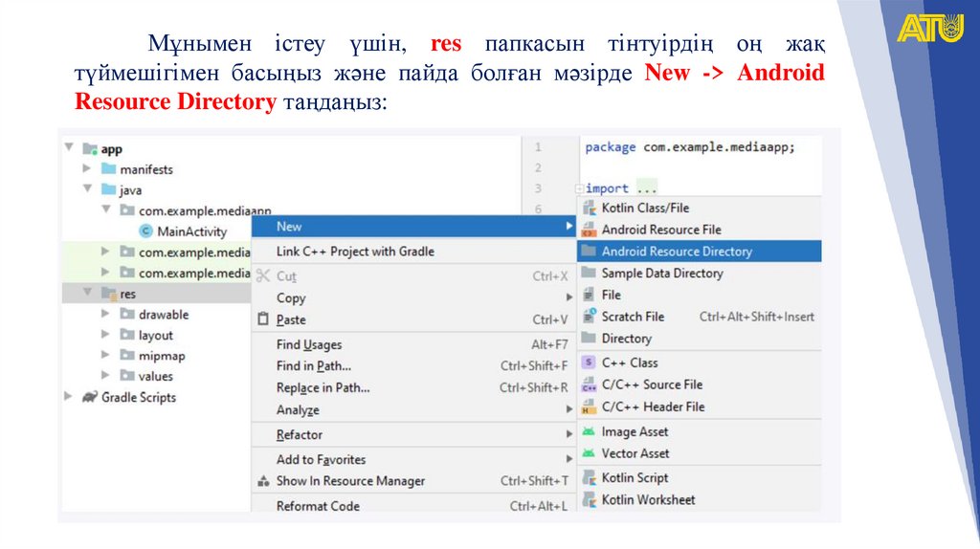Select Android Resource Directory menu entry
The width and height of the screenshot is (980, 549).
click(x=676, y=252)
